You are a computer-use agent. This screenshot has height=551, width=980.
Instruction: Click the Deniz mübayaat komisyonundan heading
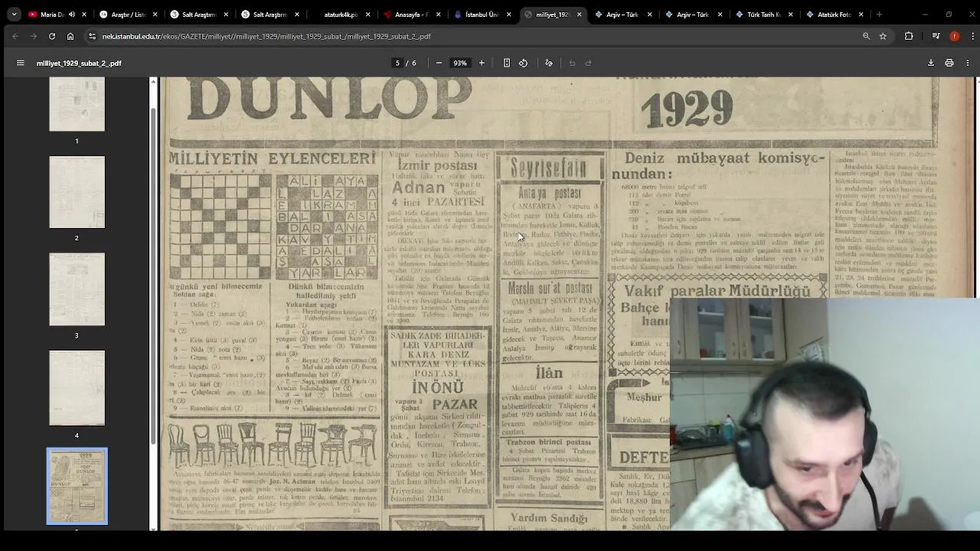tap(719, 166)
